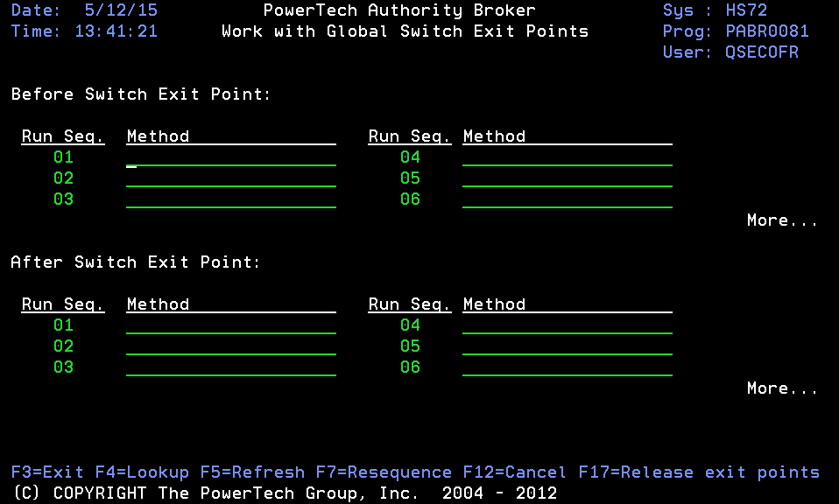Click the PowerTech Authority Broker title
The height and width of the screenshot is (504, 839).
pyautogui.click(x=399, y=10)
